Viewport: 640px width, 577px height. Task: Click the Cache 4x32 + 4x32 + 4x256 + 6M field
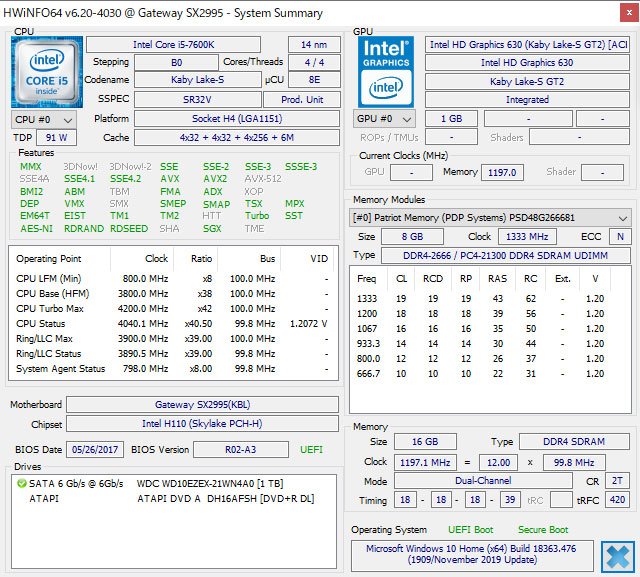point(237,138)
